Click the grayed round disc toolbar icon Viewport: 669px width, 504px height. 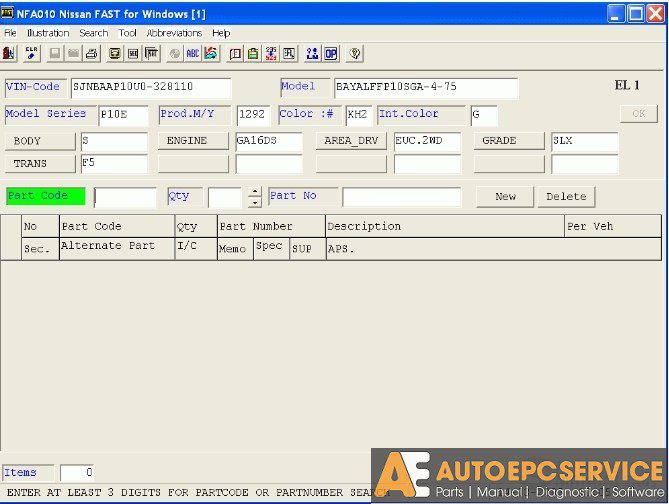(x=175, y=54)
